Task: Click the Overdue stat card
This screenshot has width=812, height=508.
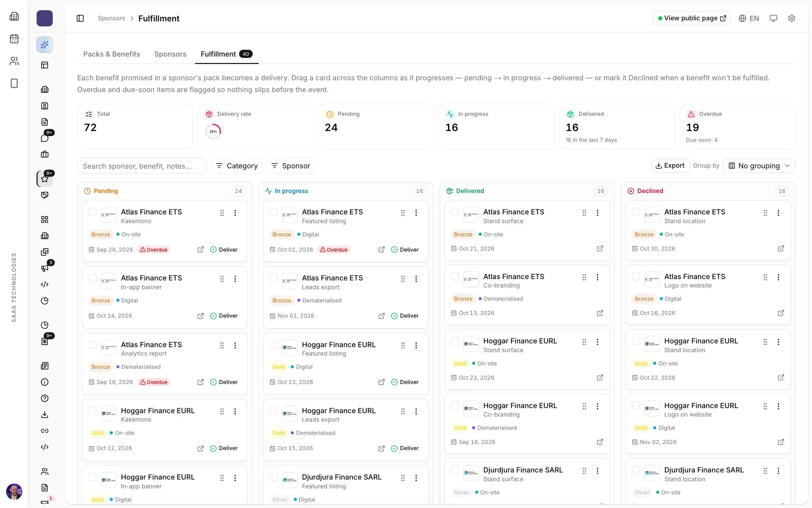Action: click(737, 126)
